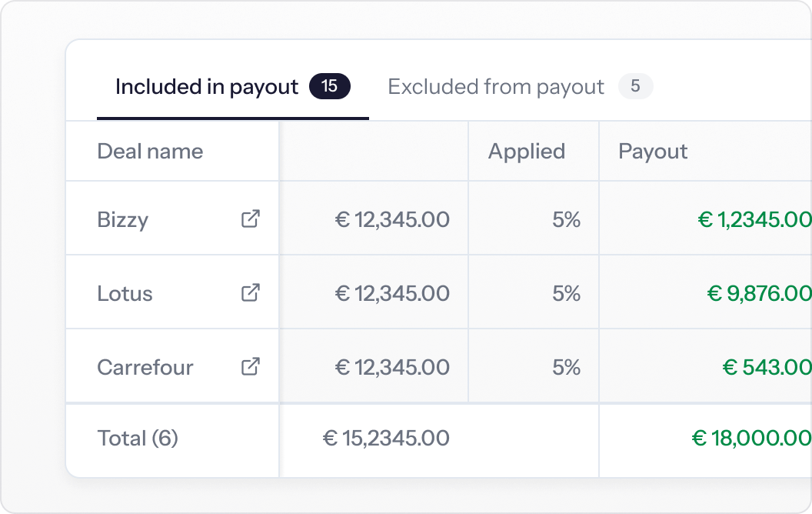The image size is (812, 514).
Task: Click the Bizzy deal name
Action: [x=123, y=220]
